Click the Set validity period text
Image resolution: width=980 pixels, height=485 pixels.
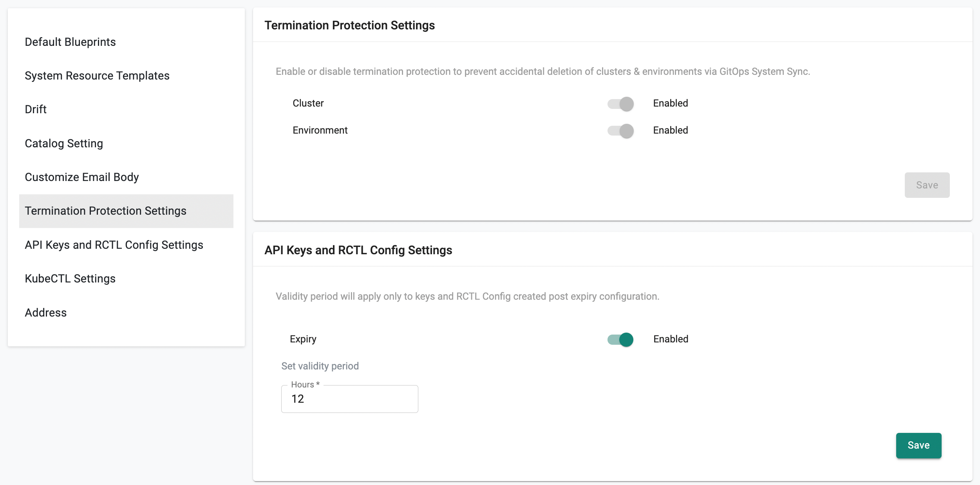point(320,366)
